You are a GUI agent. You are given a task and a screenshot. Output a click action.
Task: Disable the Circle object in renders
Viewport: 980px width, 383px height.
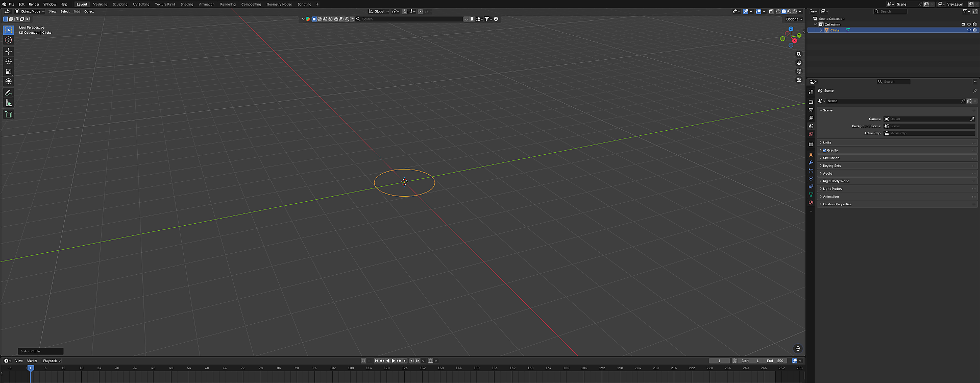[x=974, y=30]
